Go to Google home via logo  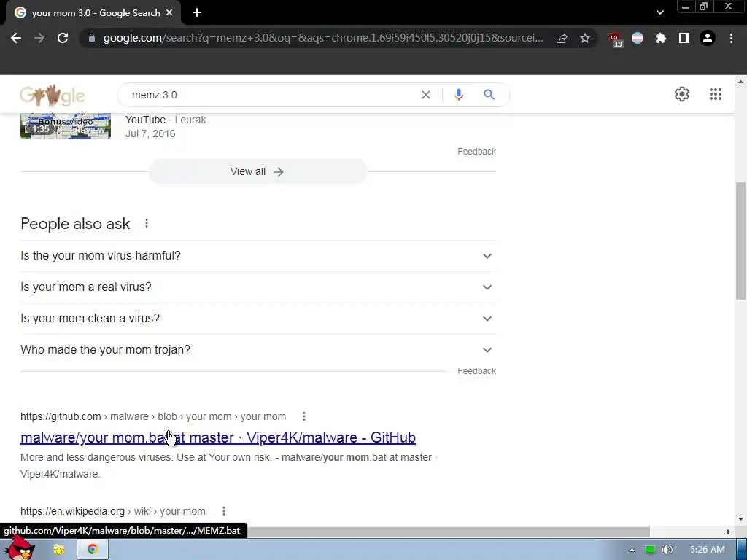pos(53,96)
